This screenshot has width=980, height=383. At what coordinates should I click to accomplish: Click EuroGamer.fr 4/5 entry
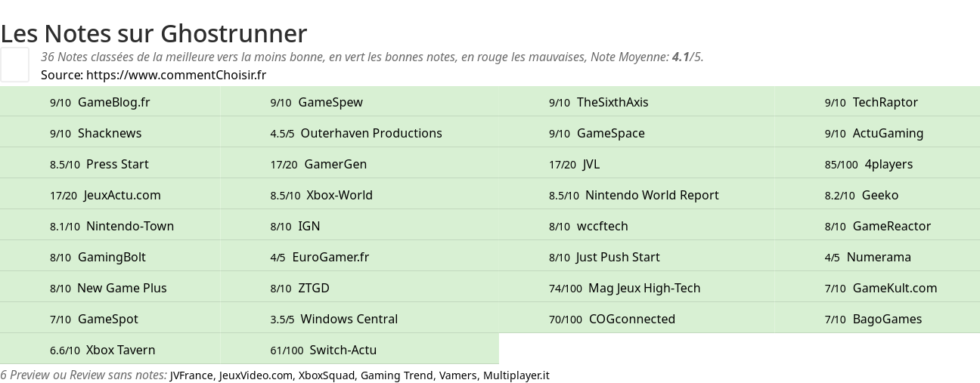point(319,257)
